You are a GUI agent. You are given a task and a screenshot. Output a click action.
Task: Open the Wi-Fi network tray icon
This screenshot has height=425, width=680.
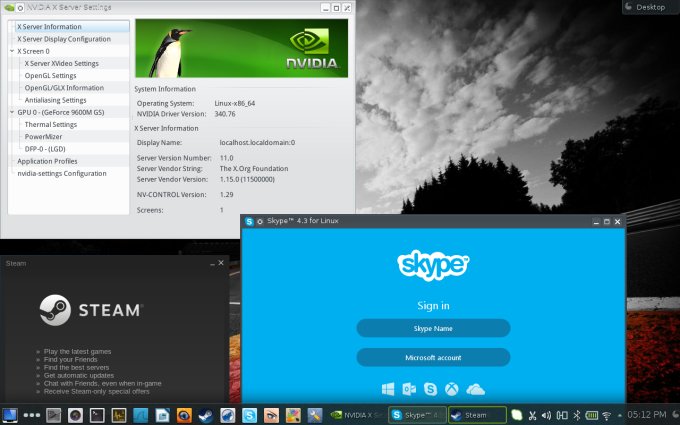point(606,415)
